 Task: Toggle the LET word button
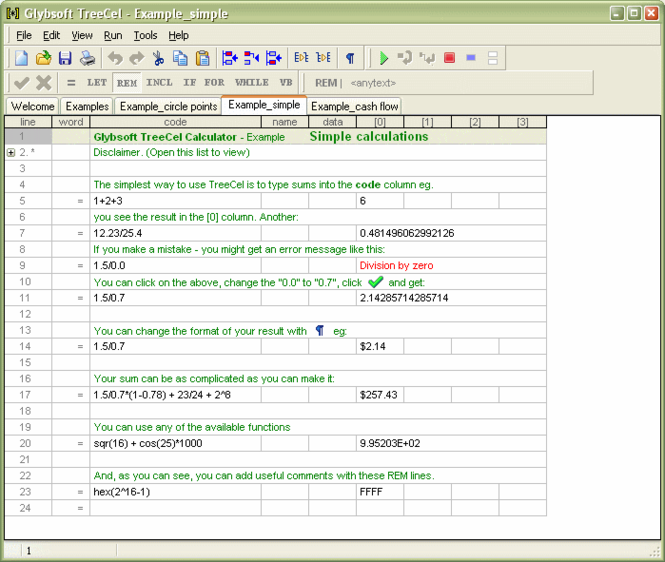[97, 83]
